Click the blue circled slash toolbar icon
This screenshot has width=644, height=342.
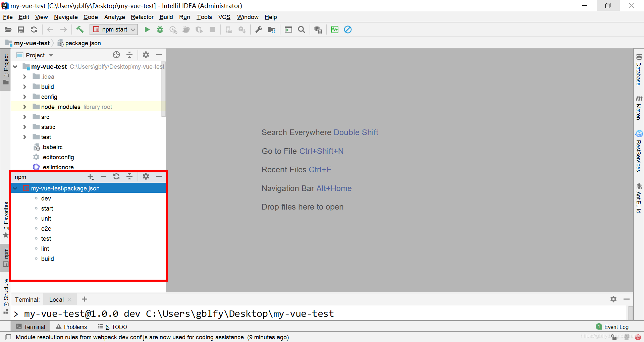click(348, 30)
